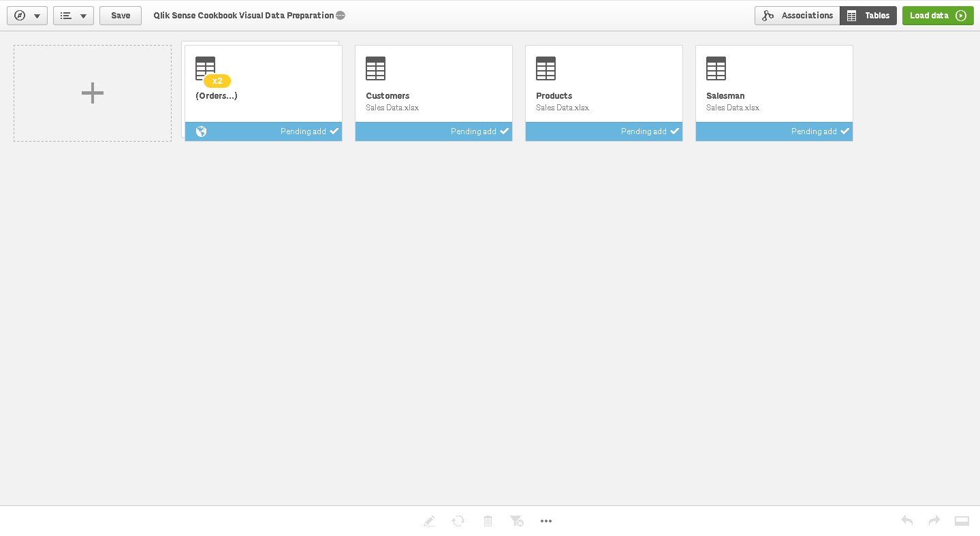
Task: Click Sales Data.xlsx under Products
Action: point(563,108)
